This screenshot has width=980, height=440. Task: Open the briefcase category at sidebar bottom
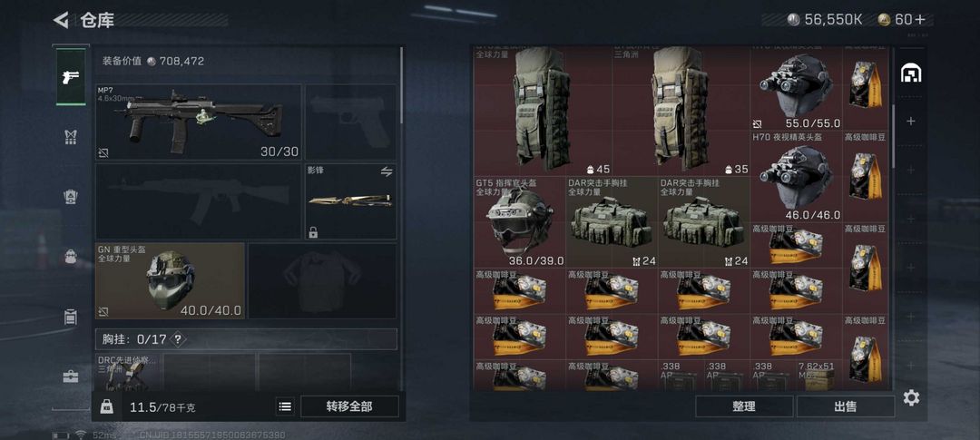[x=71, y=376]
